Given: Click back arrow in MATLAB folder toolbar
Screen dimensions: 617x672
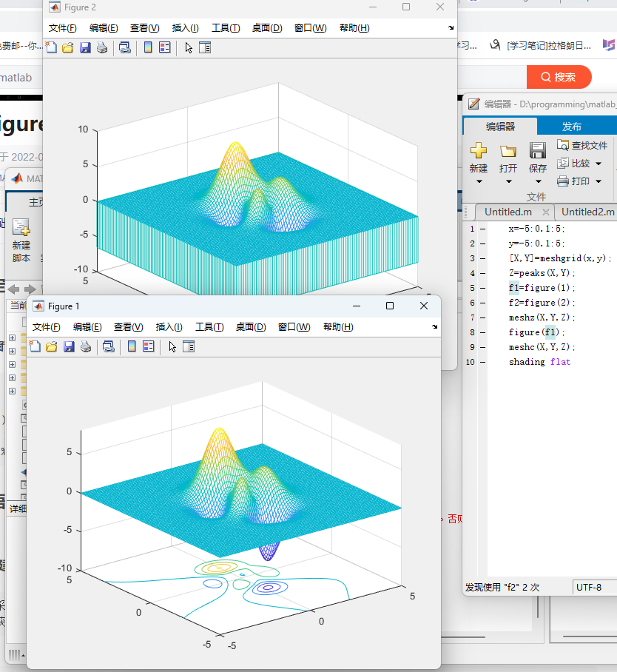Looking at the screenshot, I should (x=14, y=289).
